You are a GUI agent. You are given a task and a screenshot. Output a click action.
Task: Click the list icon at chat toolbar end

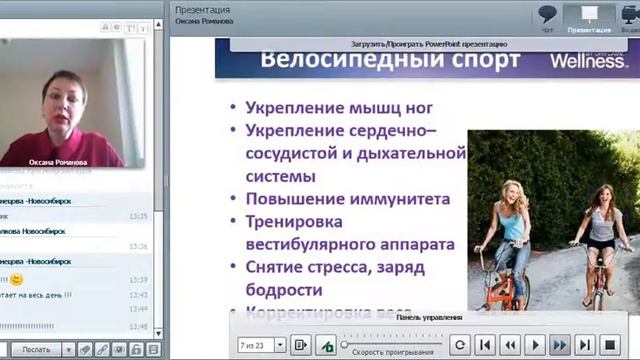(153, 350)
